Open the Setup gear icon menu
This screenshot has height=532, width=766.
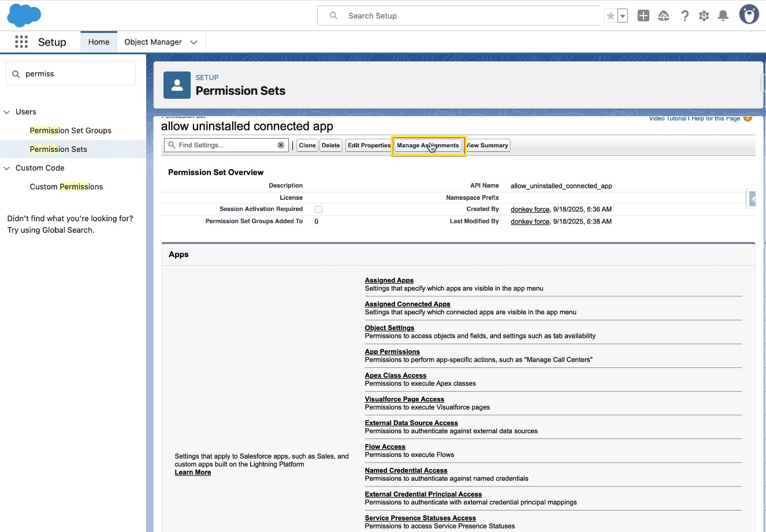(704, 16)
